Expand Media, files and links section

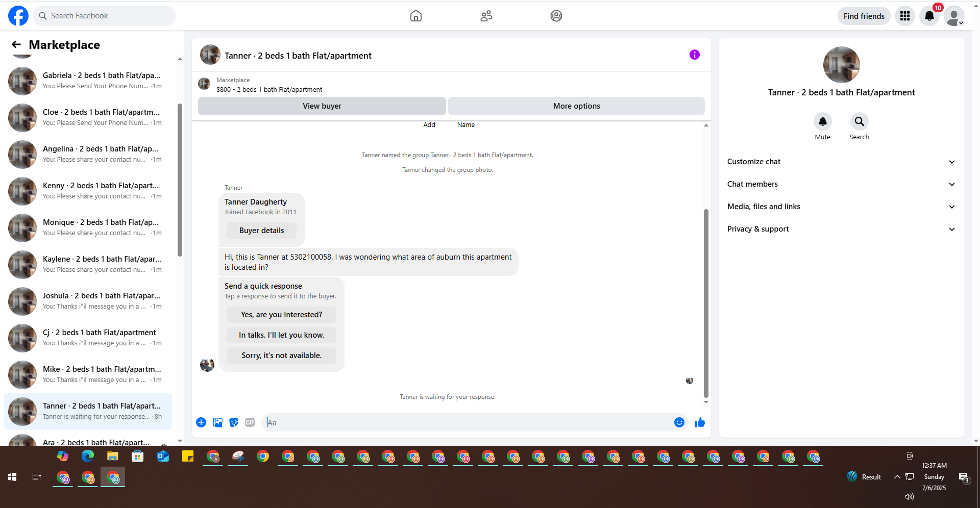pyautogui.click(x=841, y=207)
